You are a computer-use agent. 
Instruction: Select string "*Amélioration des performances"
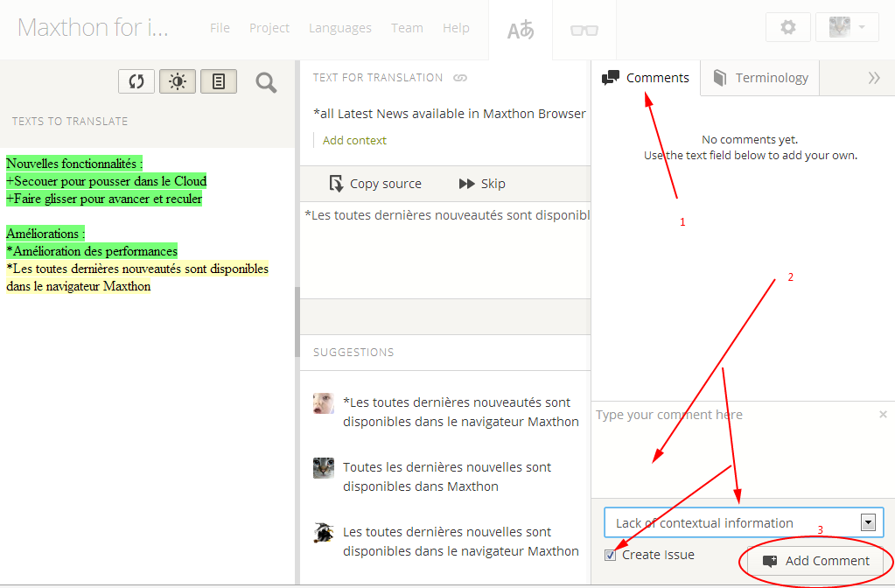[x=91, y=251]
